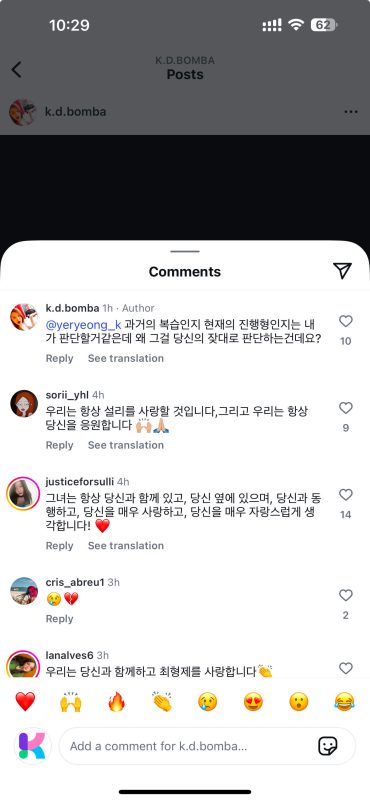
Task: Insert raised hands quick emoji
Action: pos(71,701)
